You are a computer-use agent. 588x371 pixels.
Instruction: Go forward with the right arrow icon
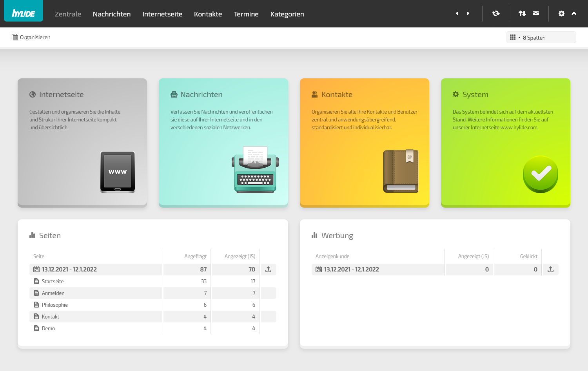(468, 13)
